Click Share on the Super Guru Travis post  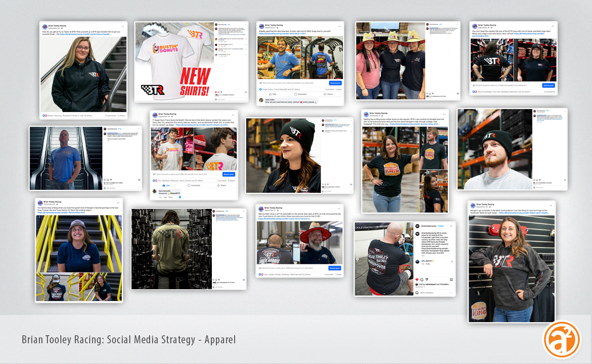[x=222, y=185]
